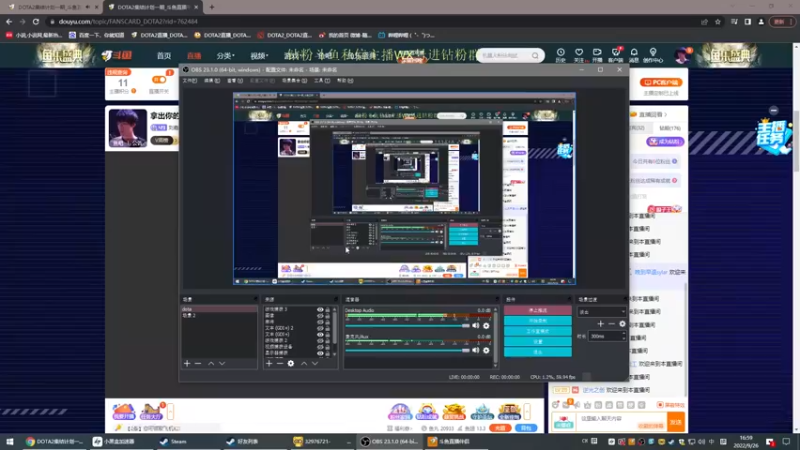Open the user avatar in Douyu header
Image resolution: width=800 pixels, height=450 pixels.
pyautogui.click(x=682, y=55)
